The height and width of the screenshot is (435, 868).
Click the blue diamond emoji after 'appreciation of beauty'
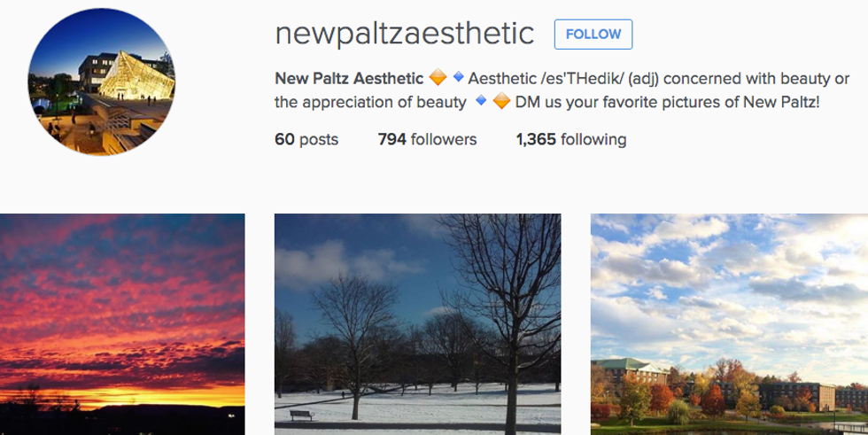click(481, 101)
